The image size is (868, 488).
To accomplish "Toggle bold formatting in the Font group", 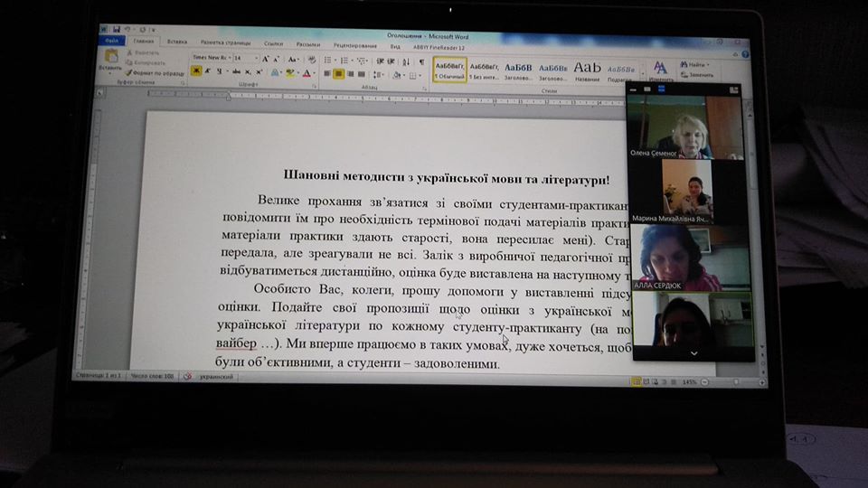I will click(196, 71).
